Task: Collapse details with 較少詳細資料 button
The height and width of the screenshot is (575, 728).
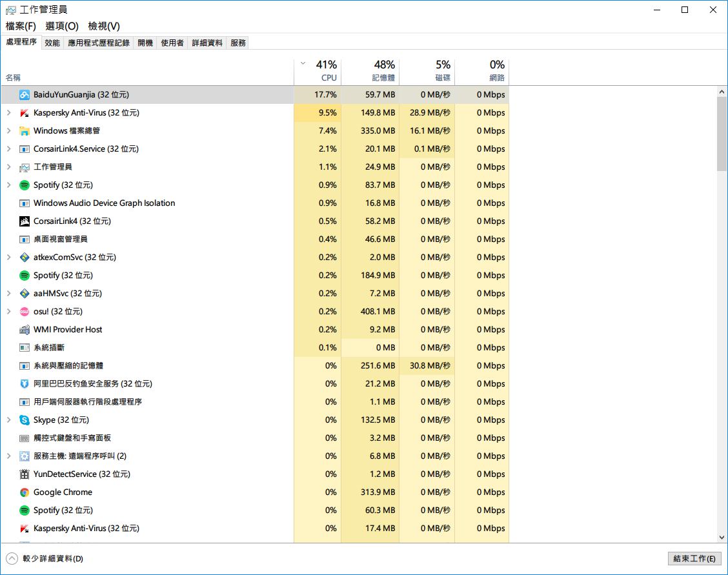Action: pyautogui.click(x=45, y=558)
